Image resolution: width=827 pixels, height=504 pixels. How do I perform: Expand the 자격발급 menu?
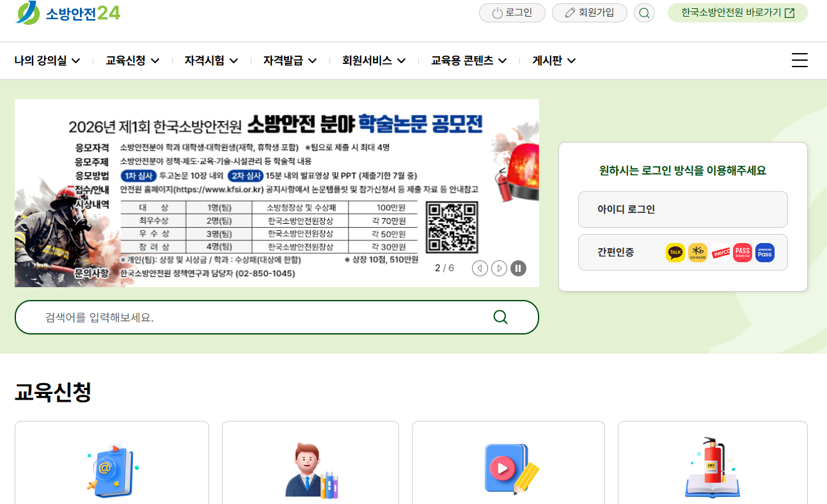coord(290,61)
